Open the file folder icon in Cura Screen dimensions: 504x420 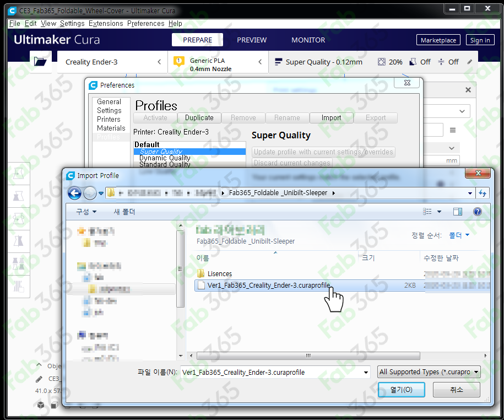pyautogui.click(x=40, y=61)
